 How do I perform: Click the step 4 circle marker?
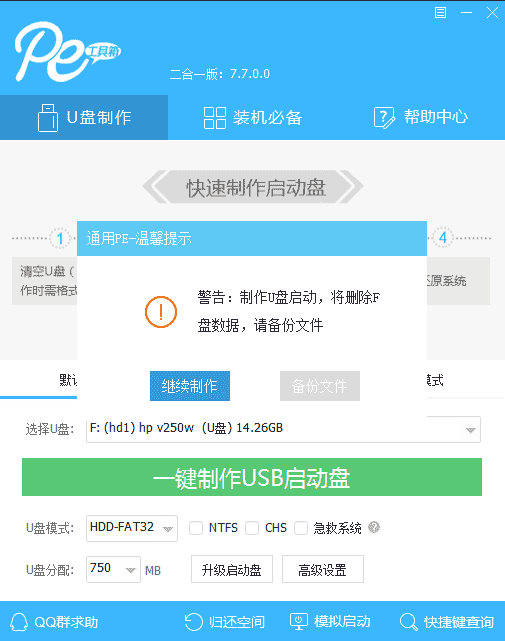point(443,238)
